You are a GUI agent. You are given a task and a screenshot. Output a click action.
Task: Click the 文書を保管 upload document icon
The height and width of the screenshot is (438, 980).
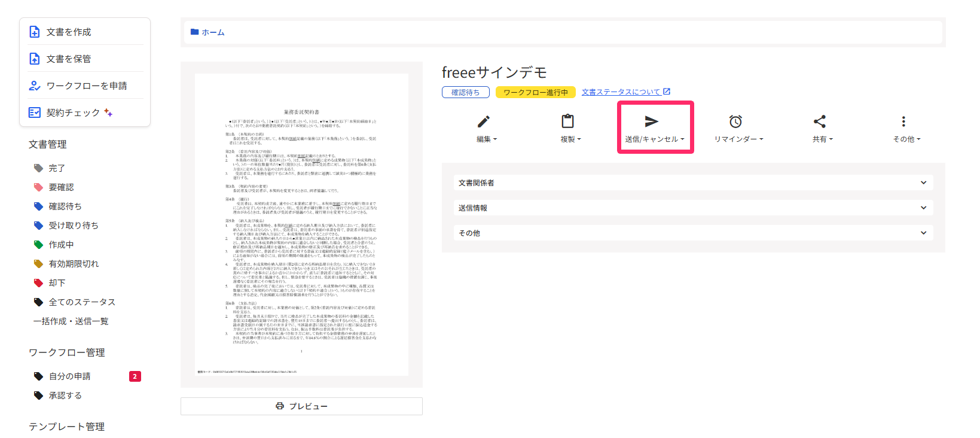pos(35,59)
